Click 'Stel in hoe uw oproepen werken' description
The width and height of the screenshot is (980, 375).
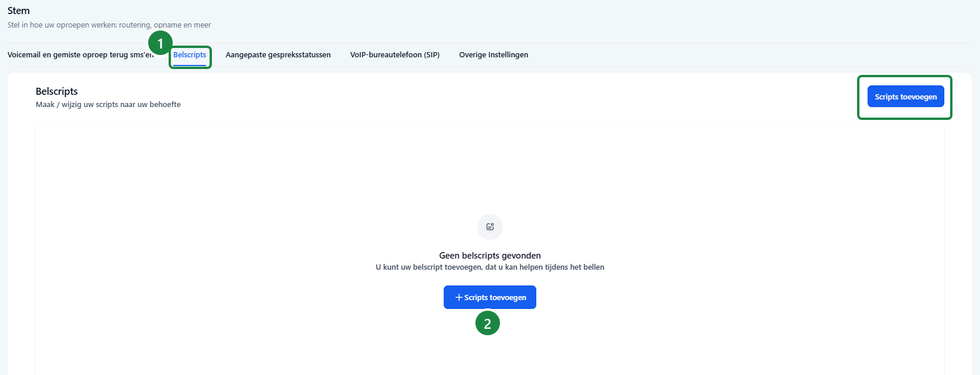(109, 25)
